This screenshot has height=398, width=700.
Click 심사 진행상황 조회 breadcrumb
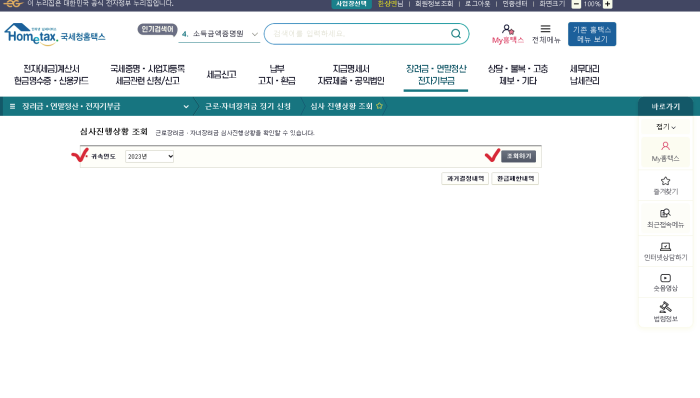coord(341,107)
